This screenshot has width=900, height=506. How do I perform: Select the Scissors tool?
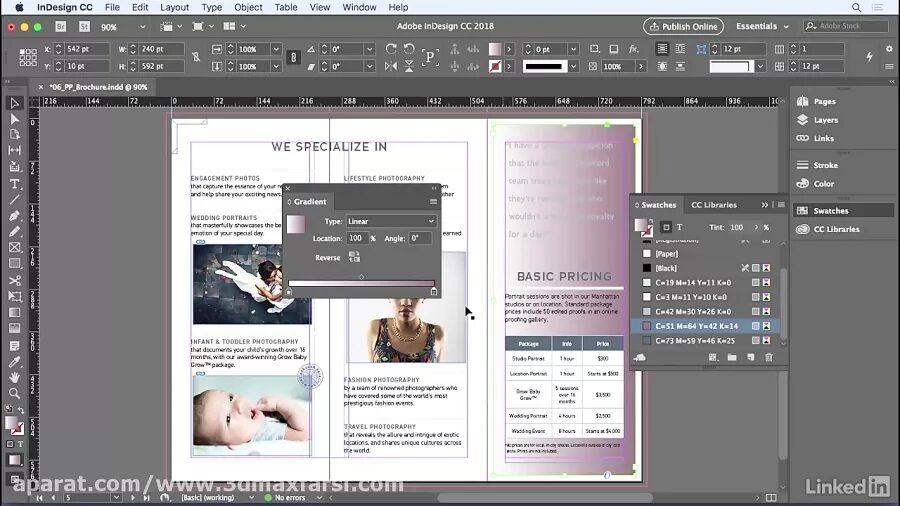(14, 281)
